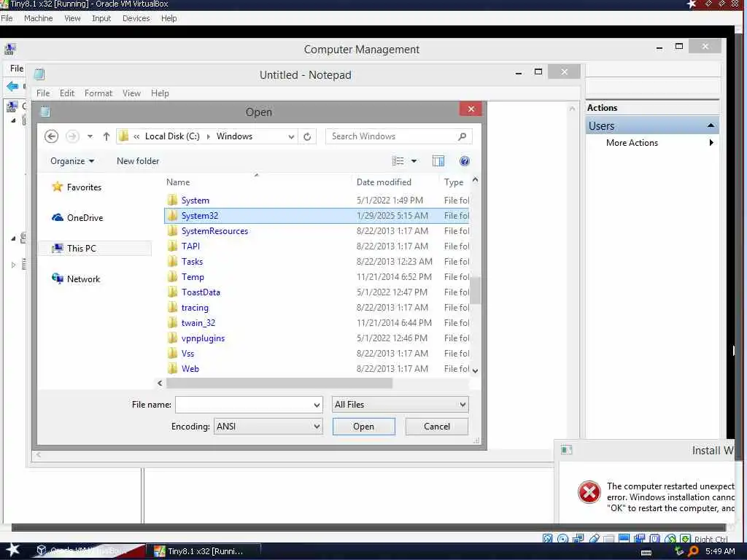Click the Oracle VM VirtualBox taskbar icon
The height and width of the screenshot is (560, 747).
pos(42,551)
